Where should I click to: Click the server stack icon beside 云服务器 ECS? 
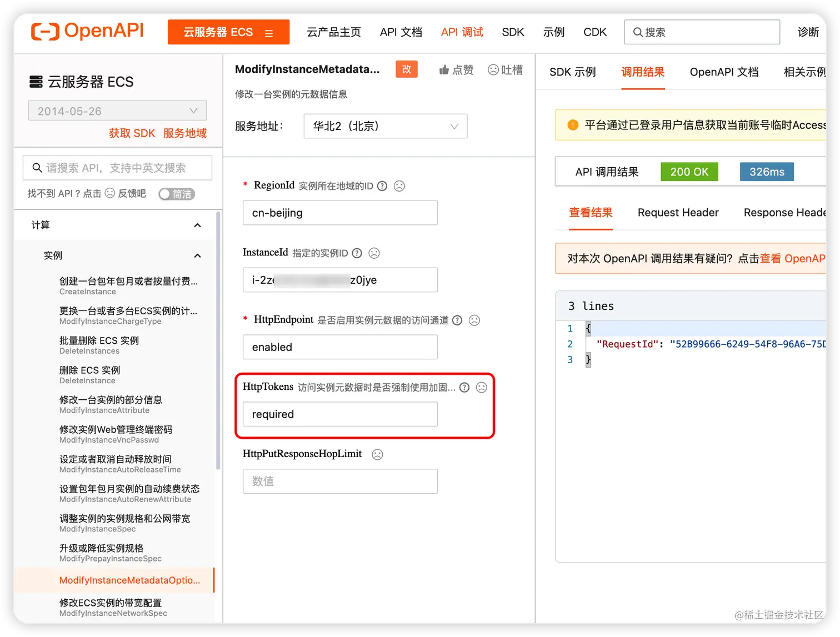36,82
